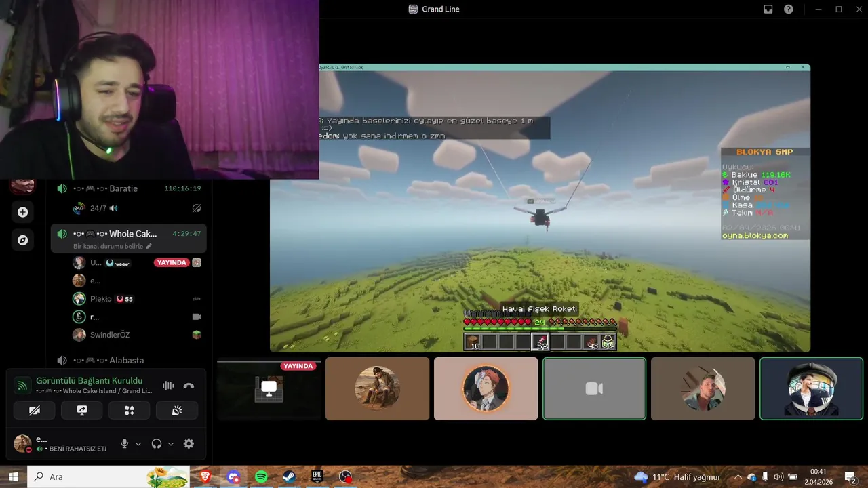Click the YAYINDA badge in user list
This screenshot has height=488, width=868.
tap(171, 262)
